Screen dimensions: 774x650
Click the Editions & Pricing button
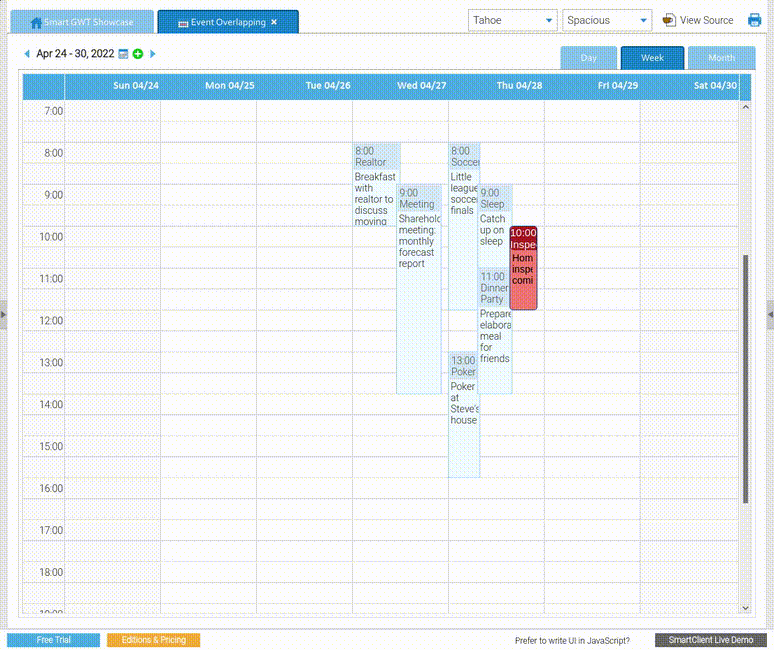[x=154, y=640]
